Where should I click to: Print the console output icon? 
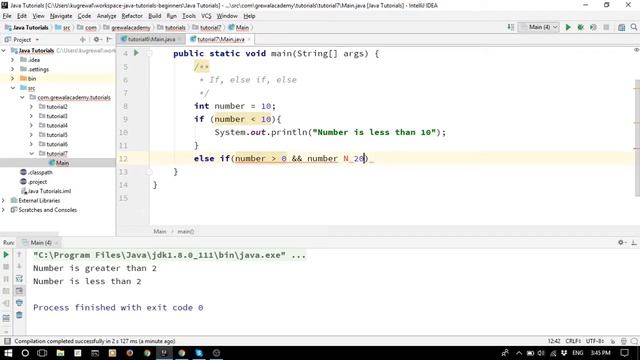(19, 303)
